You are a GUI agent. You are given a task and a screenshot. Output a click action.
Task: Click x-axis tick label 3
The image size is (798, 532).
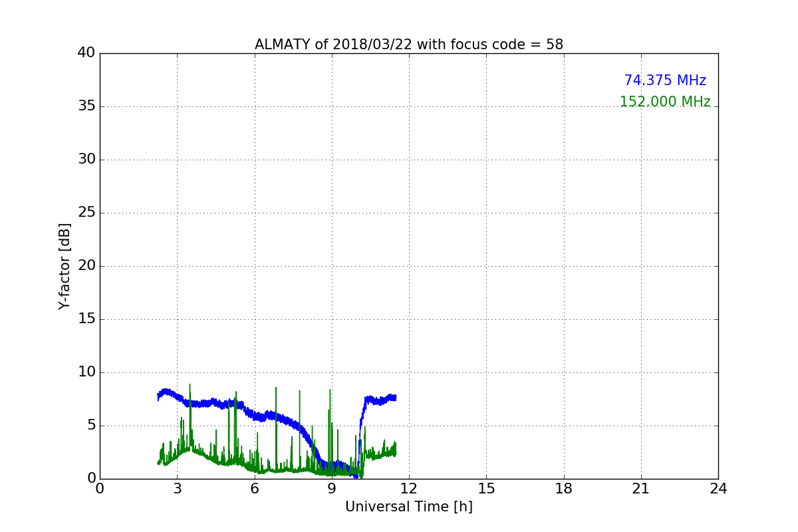(177, 489)
